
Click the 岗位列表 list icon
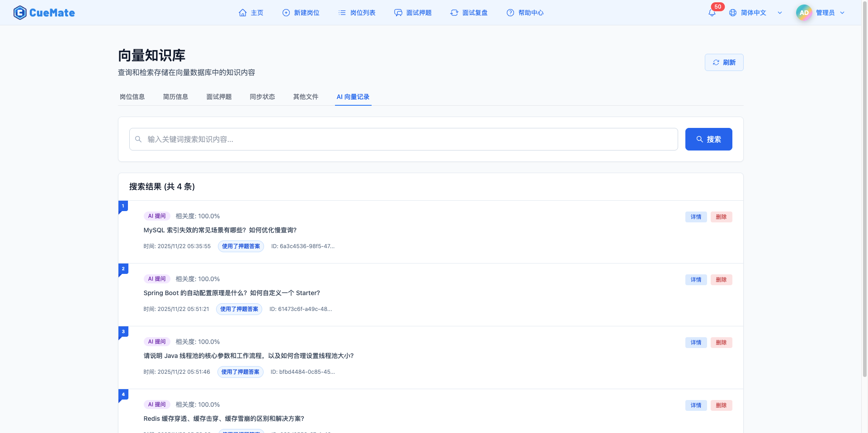click(x=342, y=13)
